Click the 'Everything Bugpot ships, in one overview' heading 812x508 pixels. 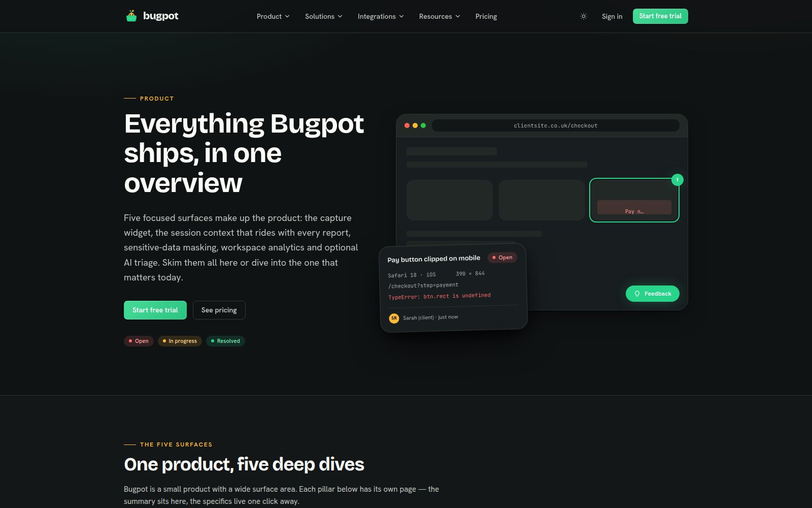(244, 153)
